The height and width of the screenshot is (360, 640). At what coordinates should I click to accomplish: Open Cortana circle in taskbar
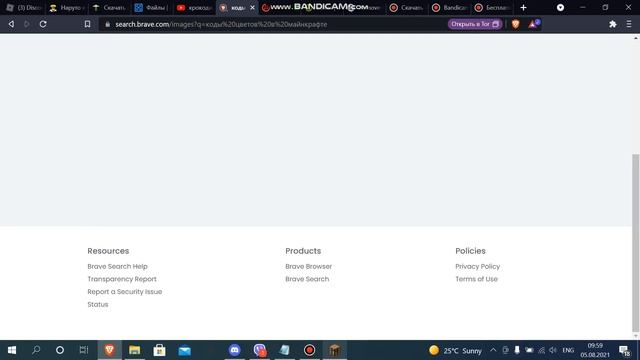click(60, 350)
